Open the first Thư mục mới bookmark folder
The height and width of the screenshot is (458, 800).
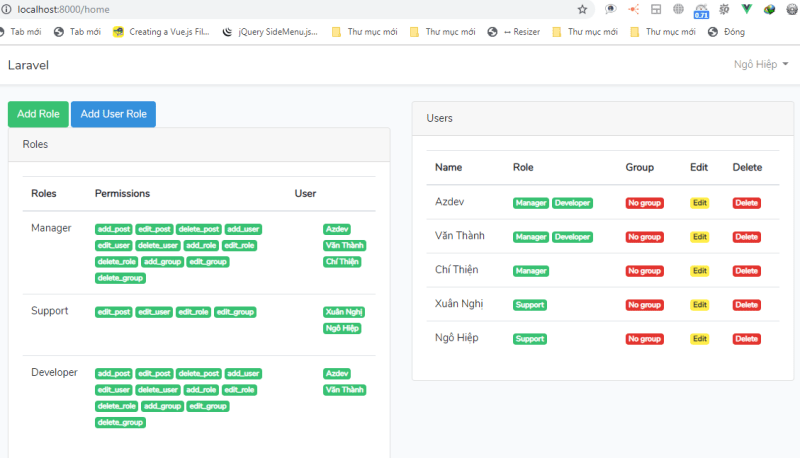[364, 32]
